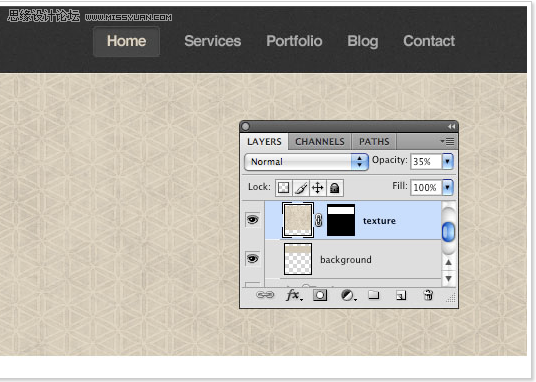Click the Link layers chain icon
536x382 pixels.
[265, 295]
